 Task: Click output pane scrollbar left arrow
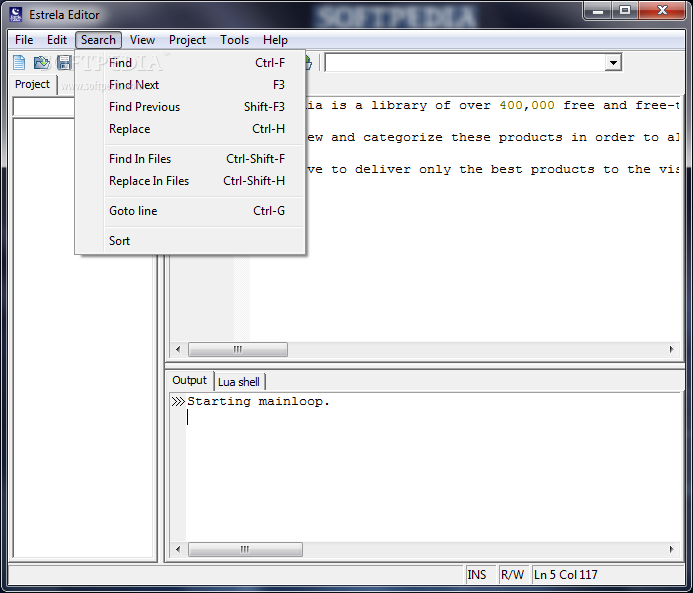178,549
